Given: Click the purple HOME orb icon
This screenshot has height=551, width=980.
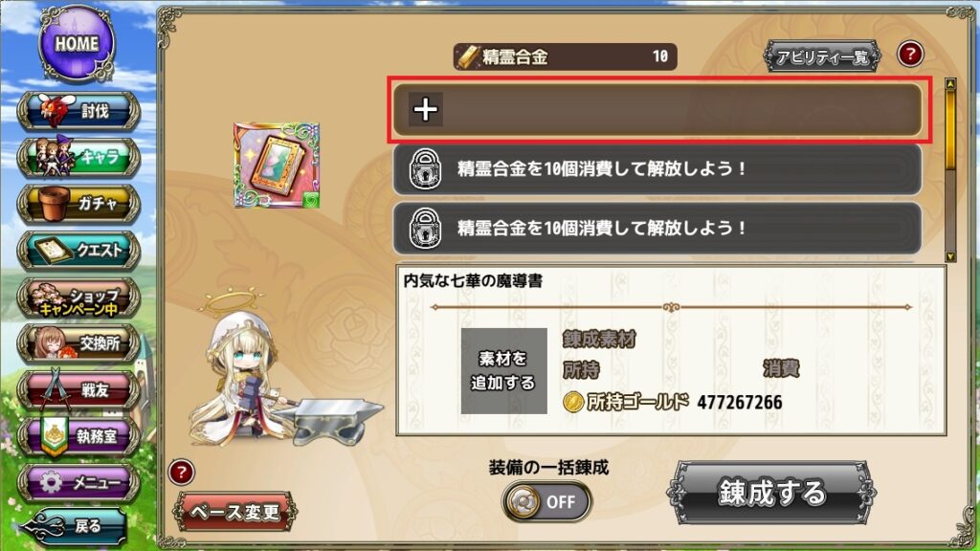Looking at the screenshot, I should [77, 44].
